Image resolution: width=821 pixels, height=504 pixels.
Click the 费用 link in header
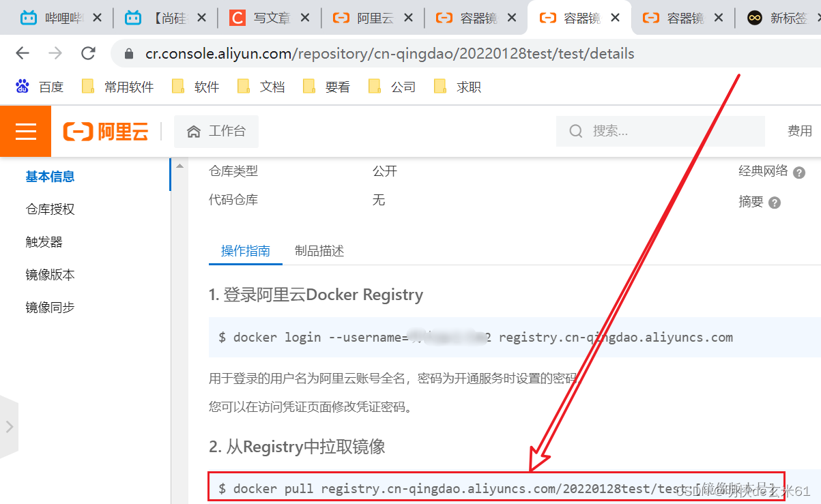(x=800, y=131)
